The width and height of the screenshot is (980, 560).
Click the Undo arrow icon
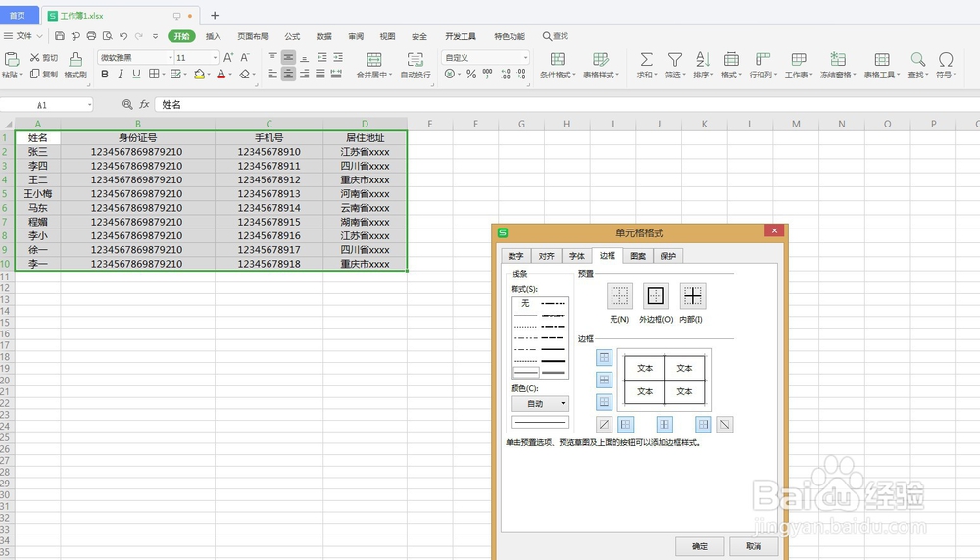coord(123,36)
